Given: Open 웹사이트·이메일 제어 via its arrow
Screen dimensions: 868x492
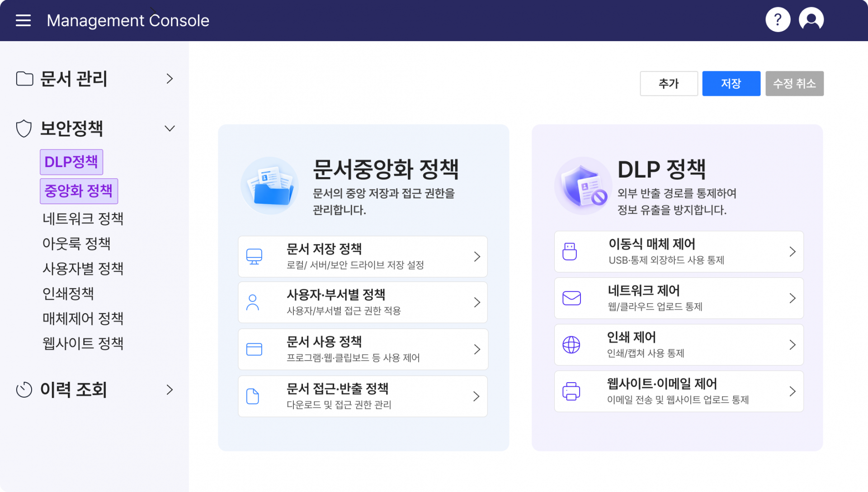Looking at the screenshot, I should click(x=793, y=391).
